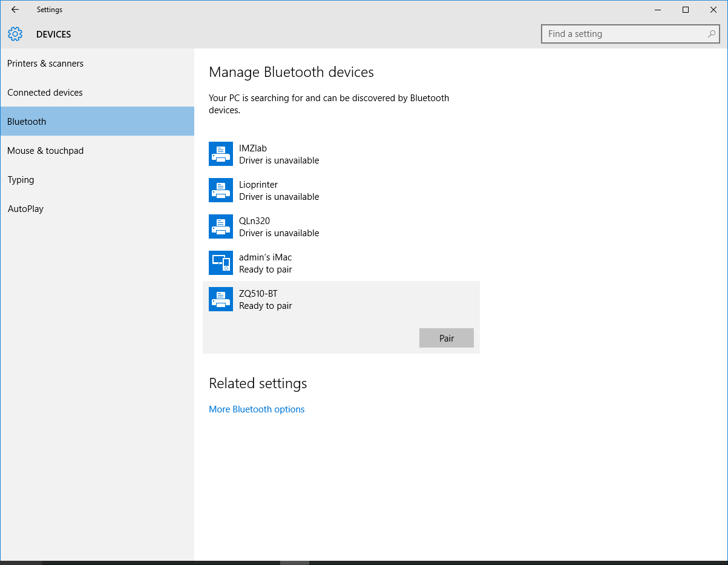Open AutoPlay settings page
This screenshot has height=565, width=728.
tap(25, 209)
